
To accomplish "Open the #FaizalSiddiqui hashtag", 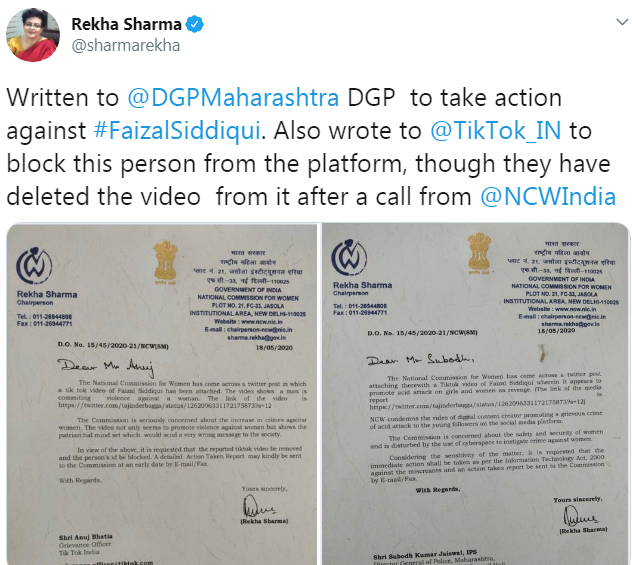I will (x=177, y=131).
